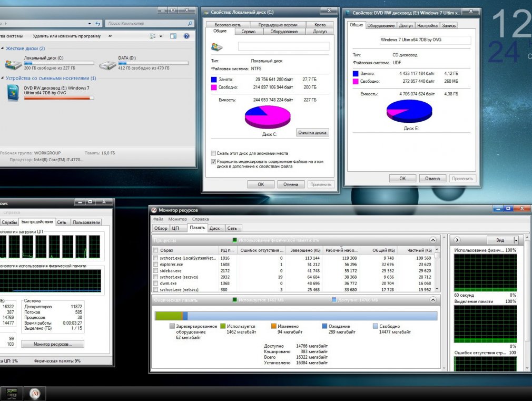Show more toolbar commands chevron in Explorer
Image resolution: width=532 pixels, height=401 pixels.
click(110, 36)
